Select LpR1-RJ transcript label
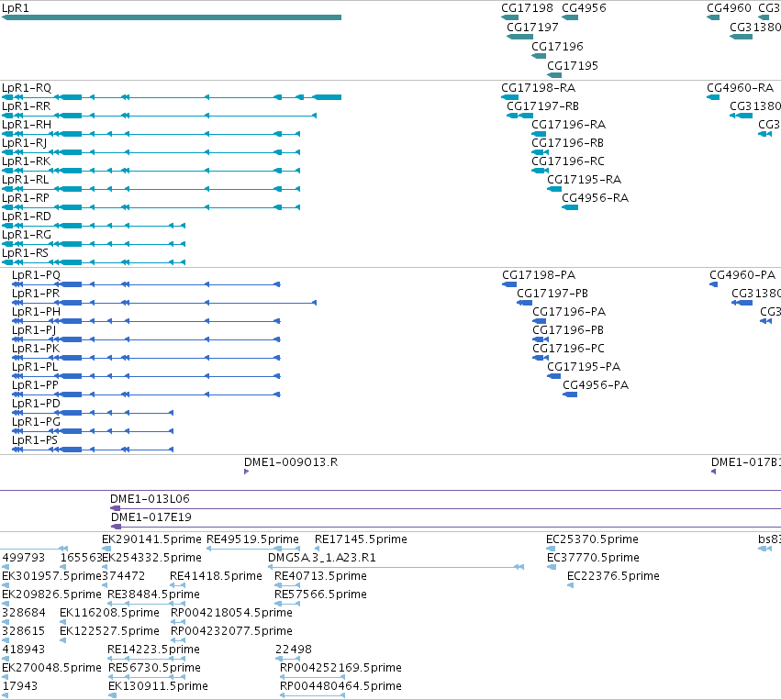 tap(25, 143)
